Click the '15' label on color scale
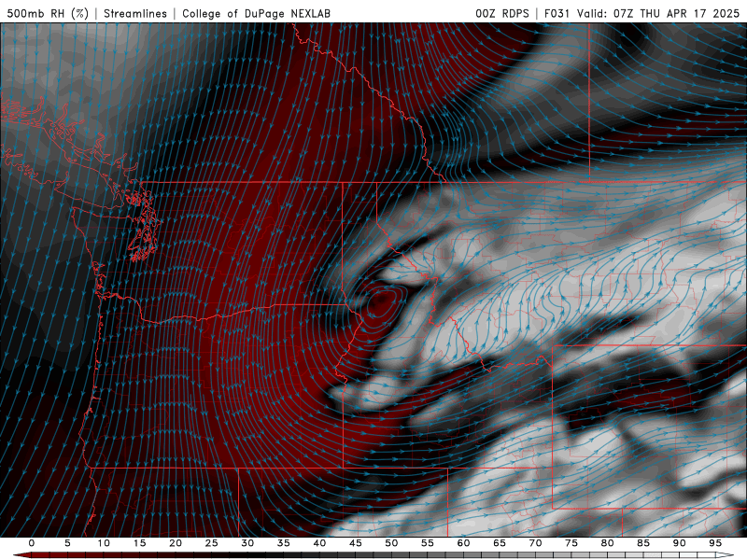 139,543
